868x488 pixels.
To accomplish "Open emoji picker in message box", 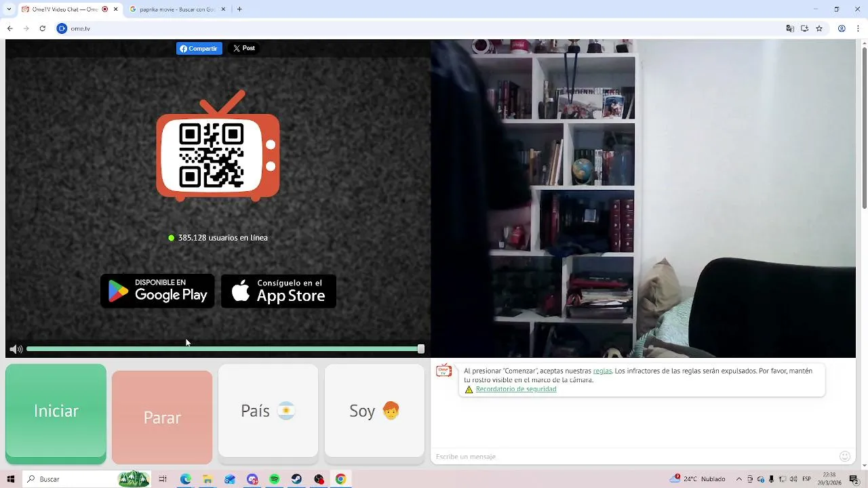I will pyautogui.click(x=844, y=456).
